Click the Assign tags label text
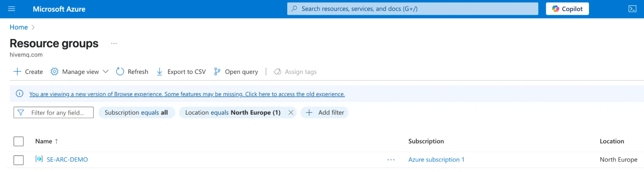The image size is (644, 172). [301, 72]
